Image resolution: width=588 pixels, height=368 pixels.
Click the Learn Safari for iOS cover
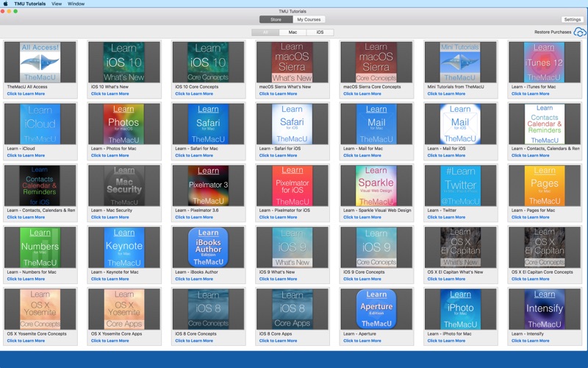click(292, 124)
